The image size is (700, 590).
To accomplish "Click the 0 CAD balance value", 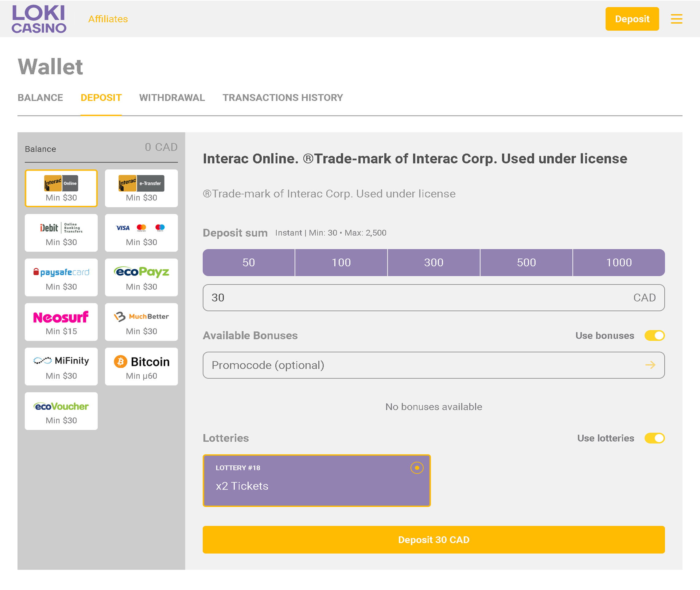I will [x=161, y=147].
